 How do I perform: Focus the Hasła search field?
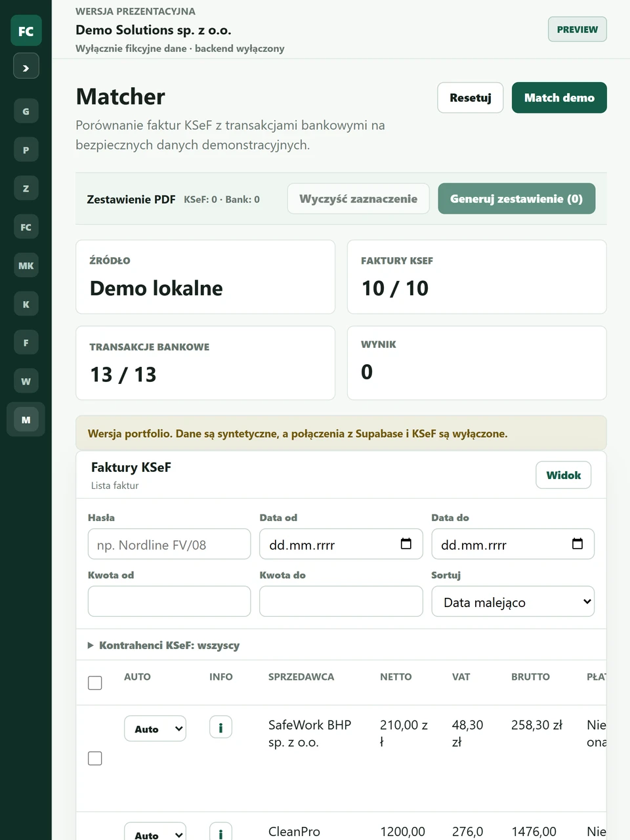(169, 544)
